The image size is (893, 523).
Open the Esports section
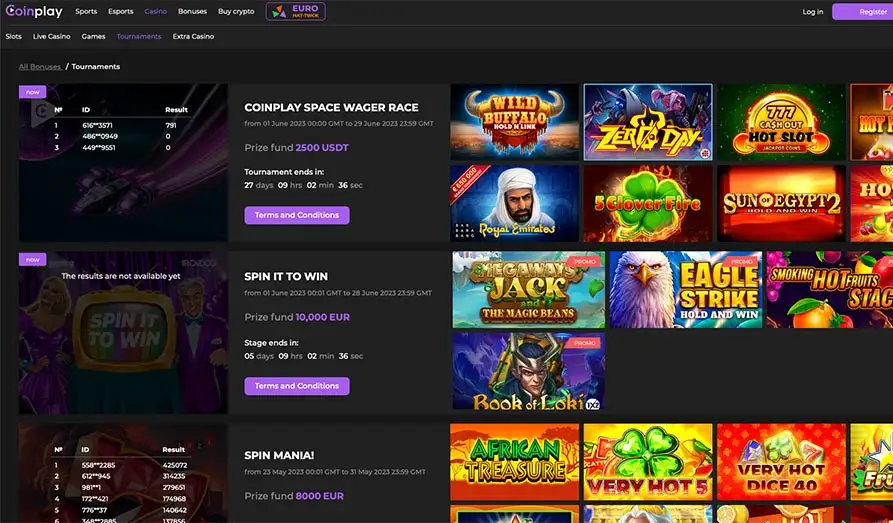(x=120, y=12)
